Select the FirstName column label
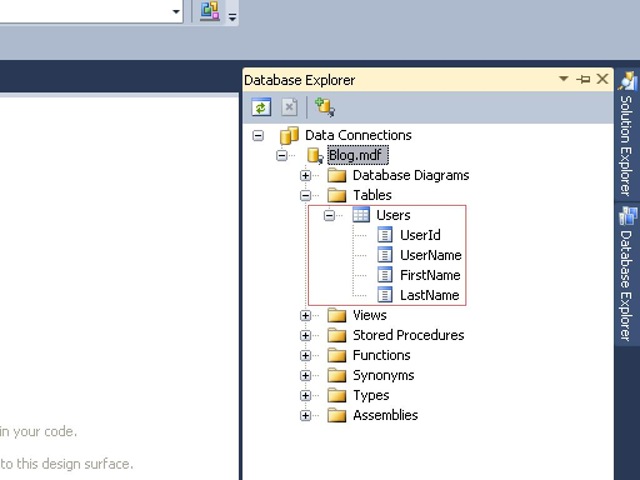 [430, 275]
